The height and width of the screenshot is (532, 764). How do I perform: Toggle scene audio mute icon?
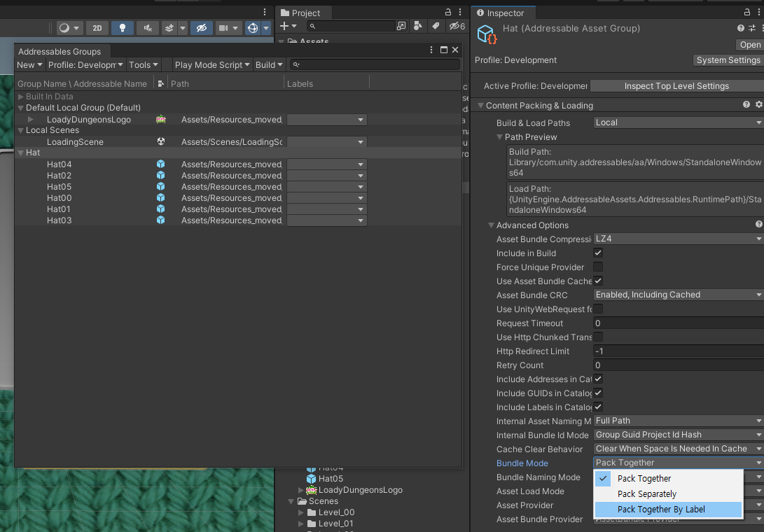148,28
